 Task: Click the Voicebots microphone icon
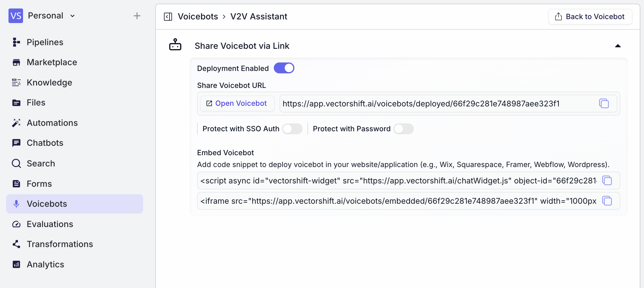(x=16, y=204)
